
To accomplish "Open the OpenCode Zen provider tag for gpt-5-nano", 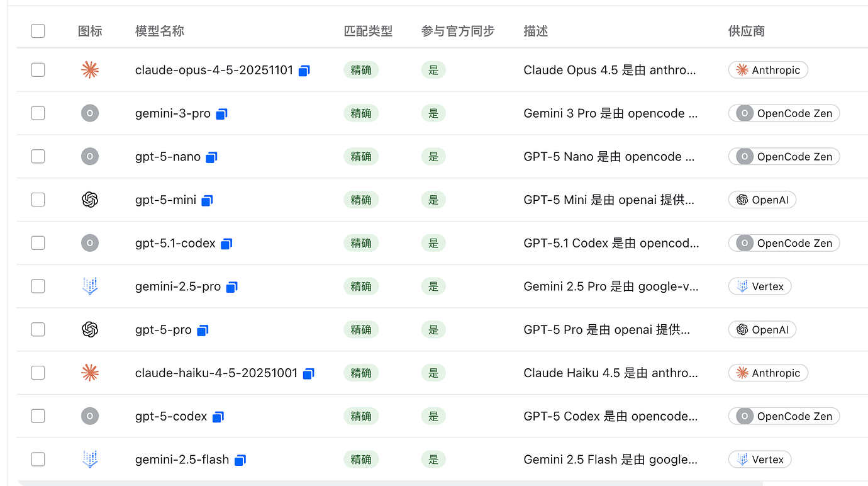I will tap(784, 157).
